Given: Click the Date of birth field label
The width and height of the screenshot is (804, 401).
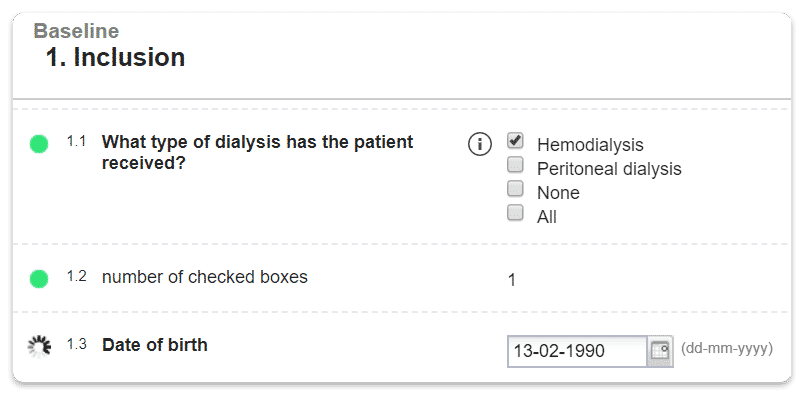Looking at the screenshot, I should click(155, 345).
